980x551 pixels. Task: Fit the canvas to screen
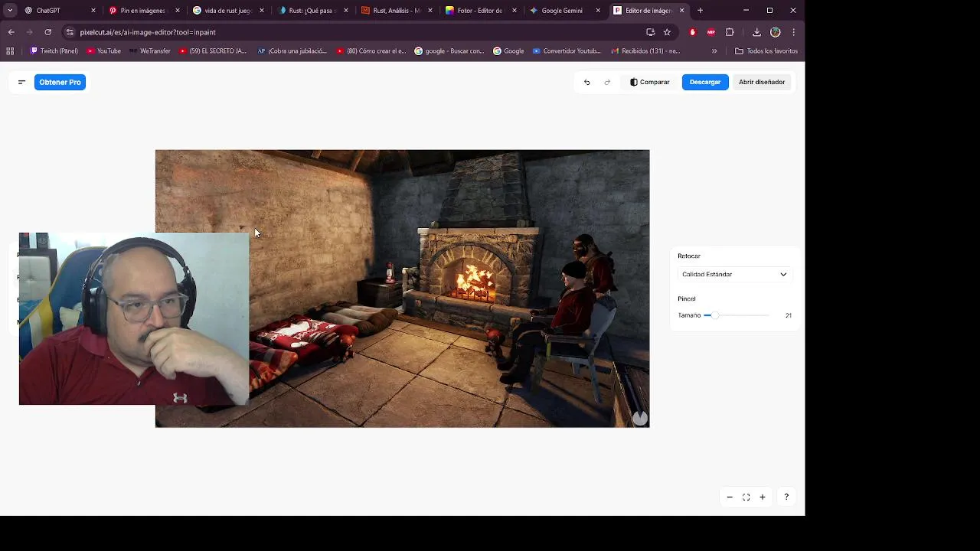click(746, 497)
